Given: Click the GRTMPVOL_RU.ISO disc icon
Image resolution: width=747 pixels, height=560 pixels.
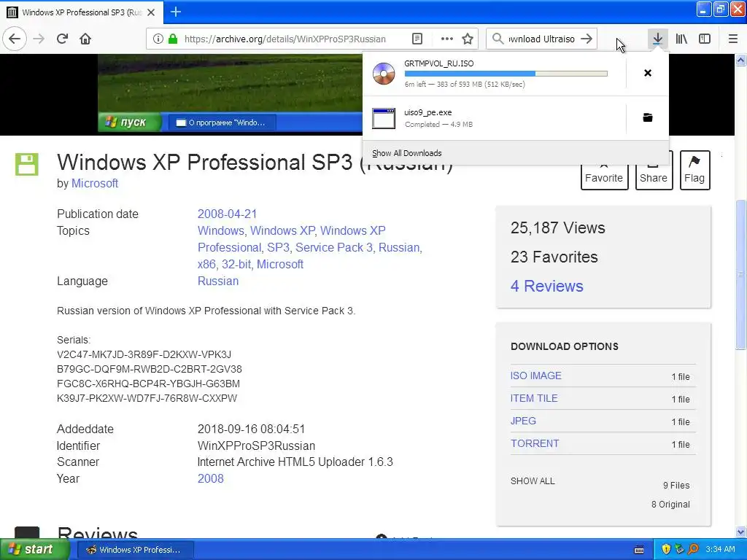Looking at the screenshot, I should (x=384, y=74).
